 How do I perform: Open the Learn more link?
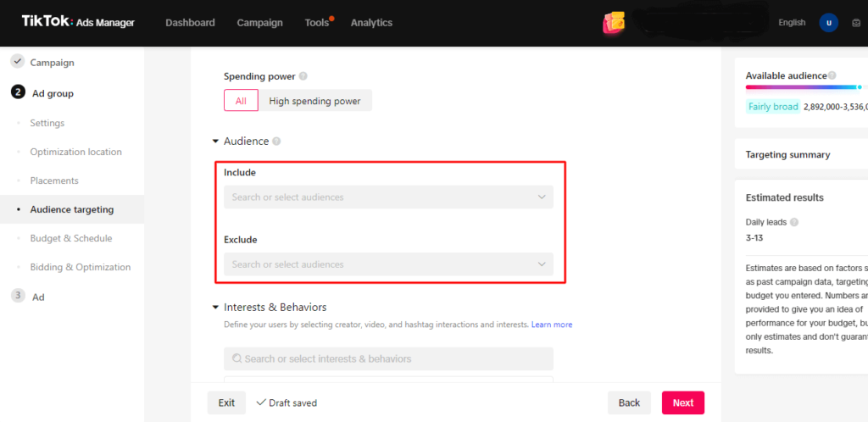[x=551, y=325]
